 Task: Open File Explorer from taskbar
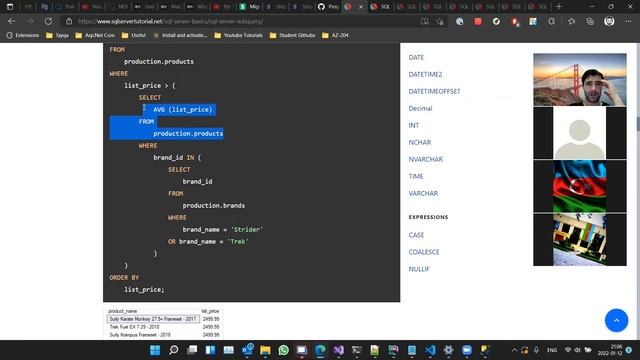point(265,350)
